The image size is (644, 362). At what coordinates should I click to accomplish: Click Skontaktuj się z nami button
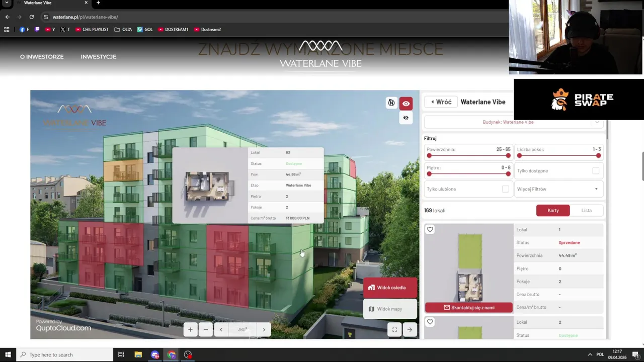(x=469, y=308)
